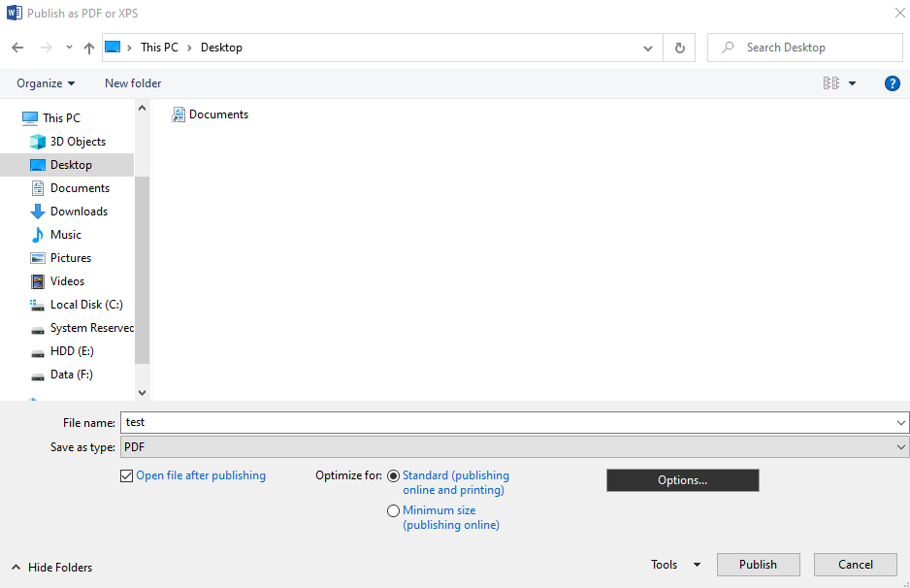
Task: Open the Tools dropdown menu
Action: pyautogui.click(x=675, y=564)
